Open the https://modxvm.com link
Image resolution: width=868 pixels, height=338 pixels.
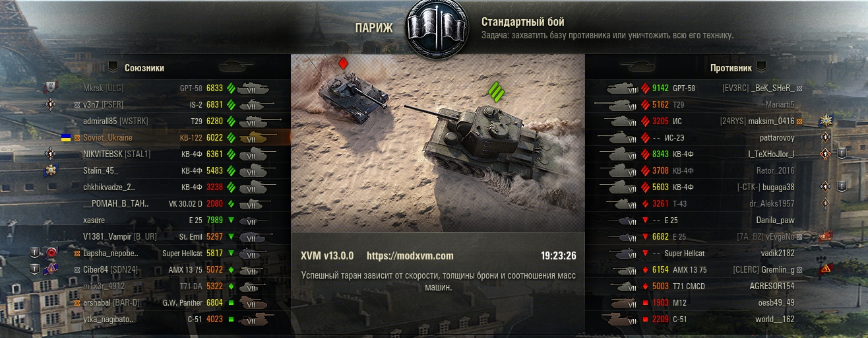(x=410, y=256)
